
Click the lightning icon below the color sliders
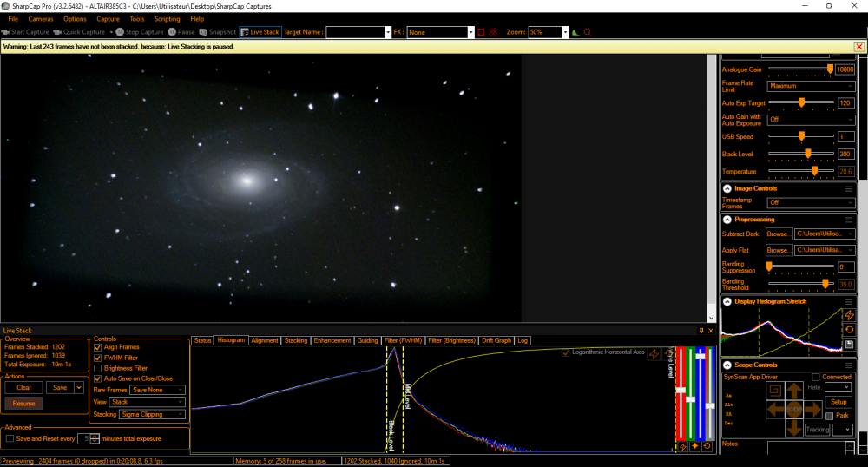[683, 446]
